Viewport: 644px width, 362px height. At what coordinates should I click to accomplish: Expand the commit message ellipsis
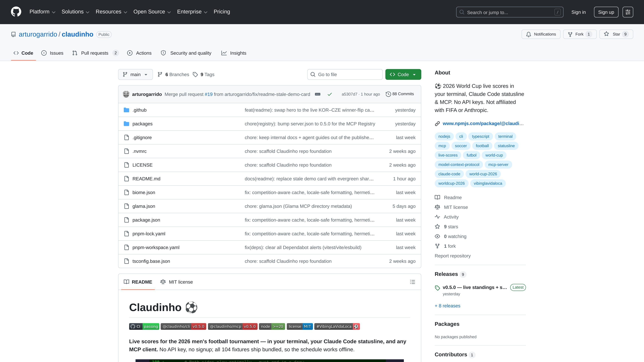coord(317,94)
